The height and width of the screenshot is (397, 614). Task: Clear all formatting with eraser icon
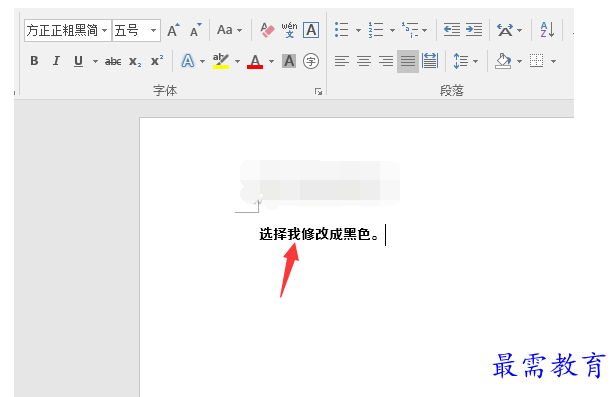[x=267, y=30]
